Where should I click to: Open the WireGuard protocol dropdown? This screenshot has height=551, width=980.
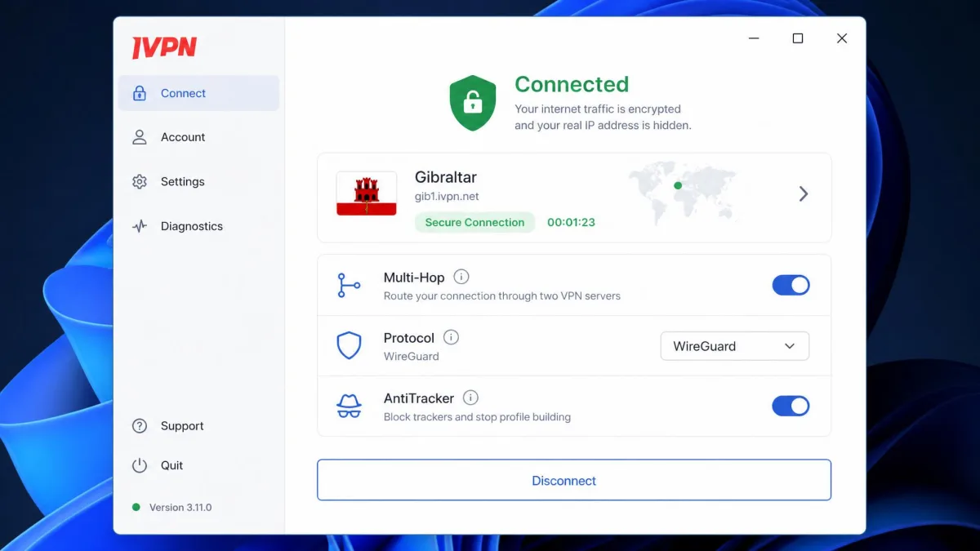tap(734, 346)
